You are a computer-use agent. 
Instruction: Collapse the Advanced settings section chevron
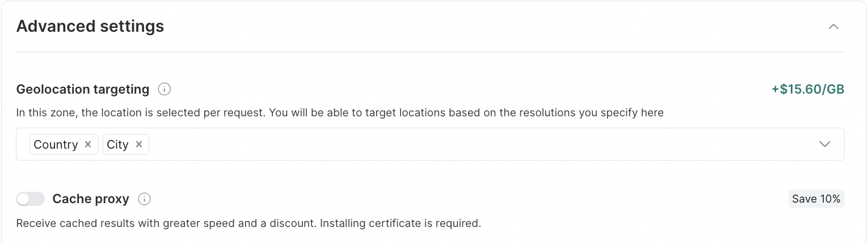(x=833, y=27)
